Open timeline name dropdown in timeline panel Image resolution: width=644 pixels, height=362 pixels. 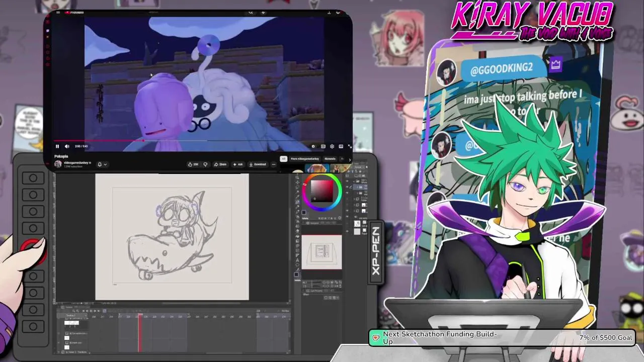click(x=86, y=315)
